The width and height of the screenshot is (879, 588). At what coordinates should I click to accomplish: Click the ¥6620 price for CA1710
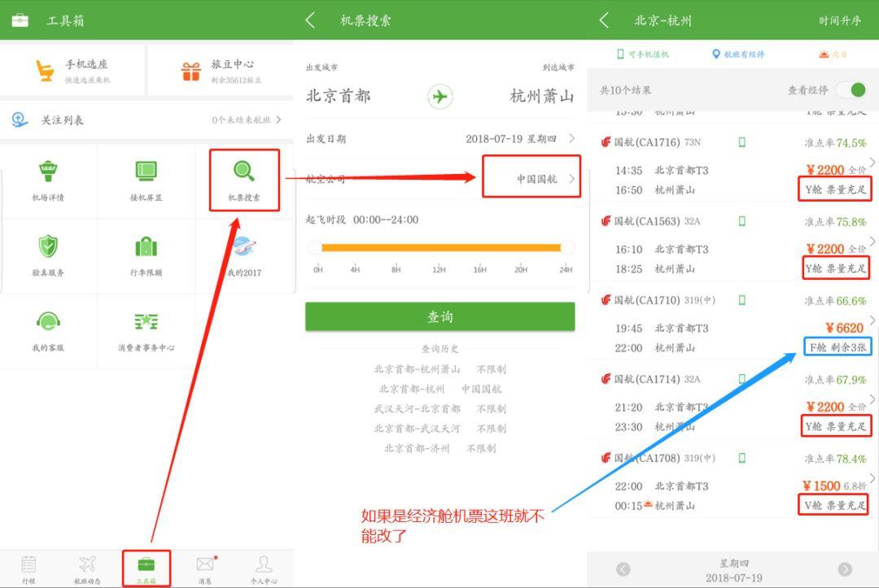[x=844, y=329]
